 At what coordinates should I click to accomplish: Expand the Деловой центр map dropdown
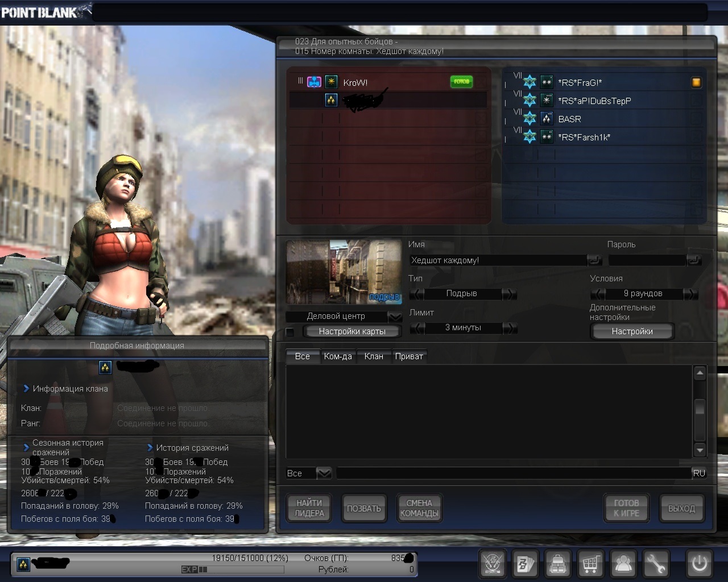pyautogui.click(x=395, y=317)
